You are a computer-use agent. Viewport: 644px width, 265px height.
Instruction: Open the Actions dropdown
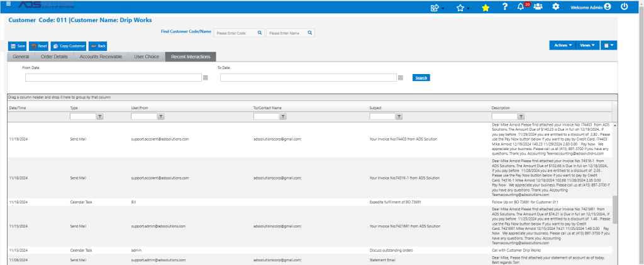pyautogui.click(x=563, y=45)
